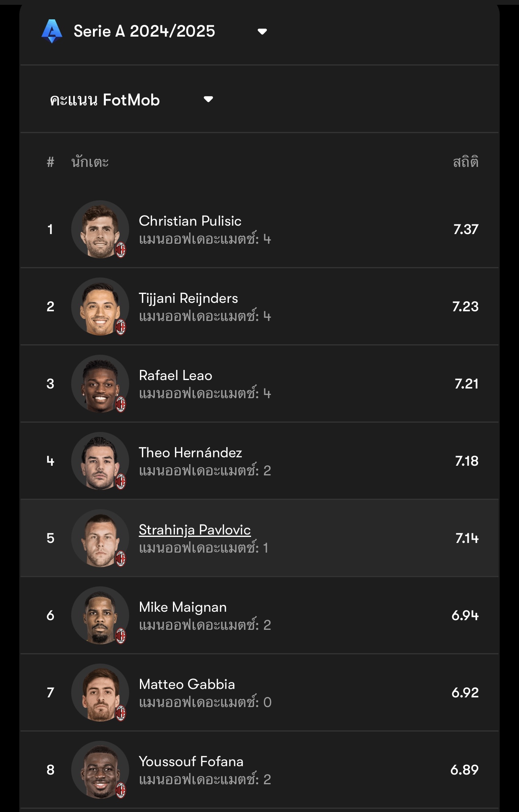Click AC Milan crest beside Reijnders' photo
519x812 pixels.
coord(121,327)
